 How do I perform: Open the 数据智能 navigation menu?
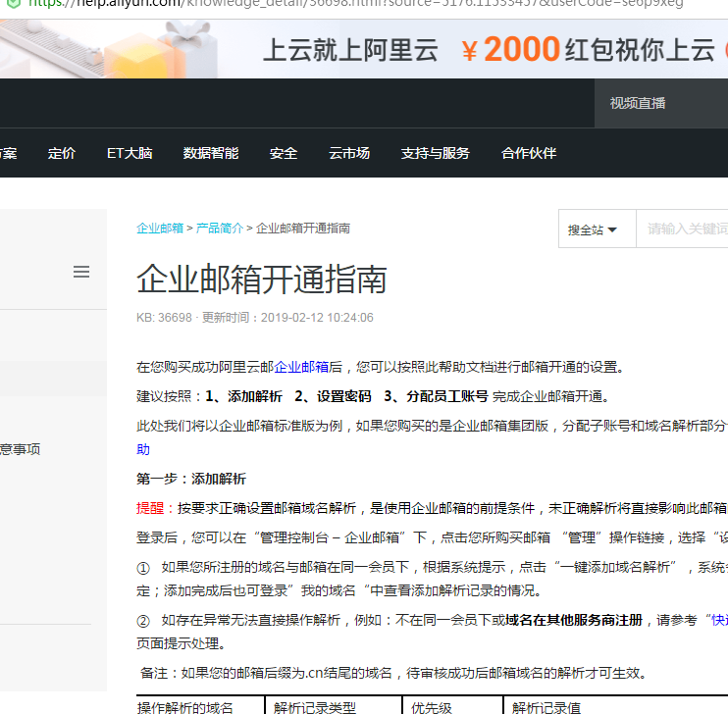point(211,153)
